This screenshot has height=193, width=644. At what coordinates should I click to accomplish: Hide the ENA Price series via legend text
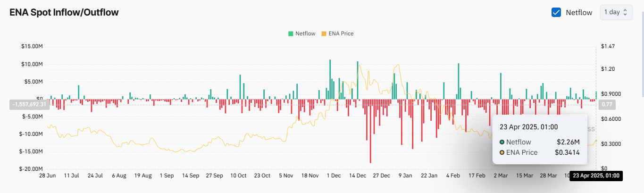point(341,34)
